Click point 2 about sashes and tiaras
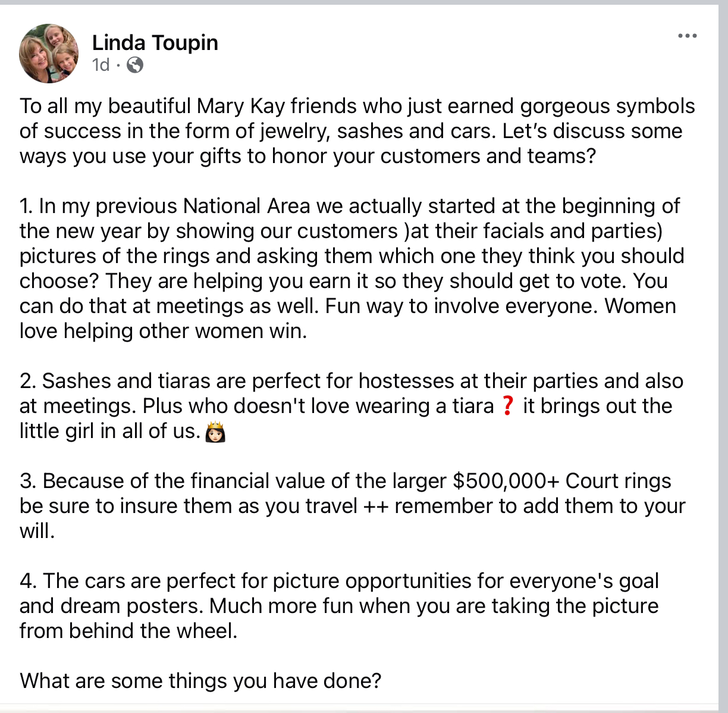The image size is (728, 713). [x=352, y=406]
